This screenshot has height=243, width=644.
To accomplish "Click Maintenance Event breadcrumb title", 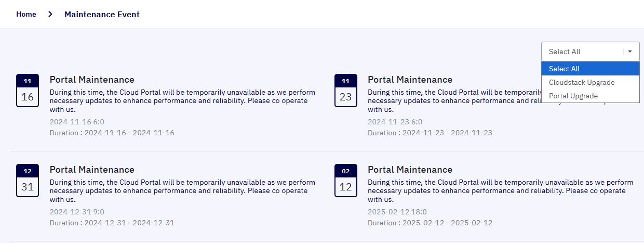I will click(x=102, y=14).
